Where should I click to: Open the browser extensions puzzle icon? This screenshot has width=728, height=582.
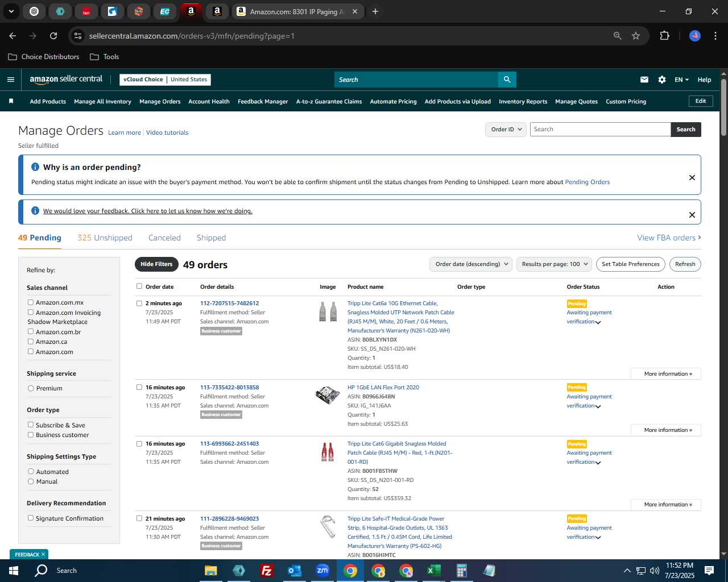664,36
